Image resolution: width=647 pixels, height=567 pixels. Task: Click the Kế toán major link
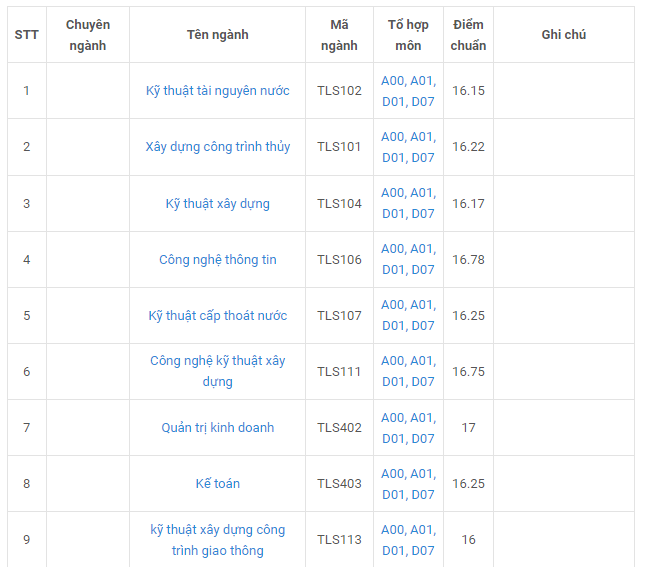[217, 484]
